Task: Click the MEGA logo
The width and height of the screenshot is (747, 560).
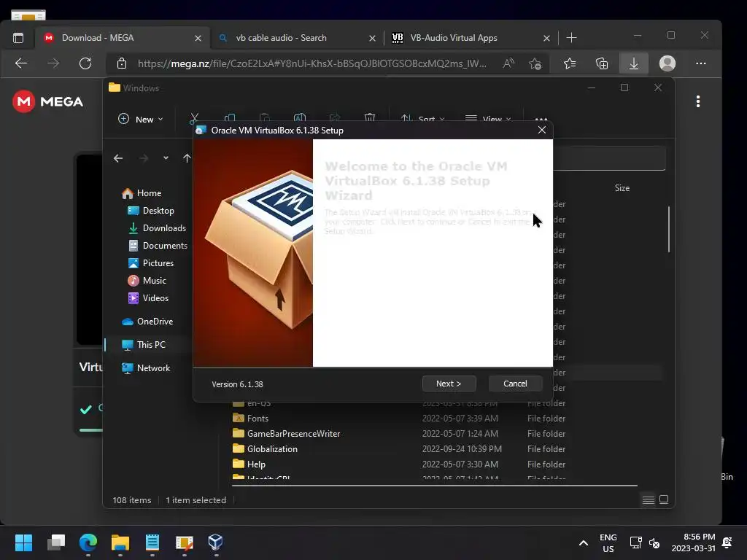Action: pyautogui.click(x=47, y=101)
